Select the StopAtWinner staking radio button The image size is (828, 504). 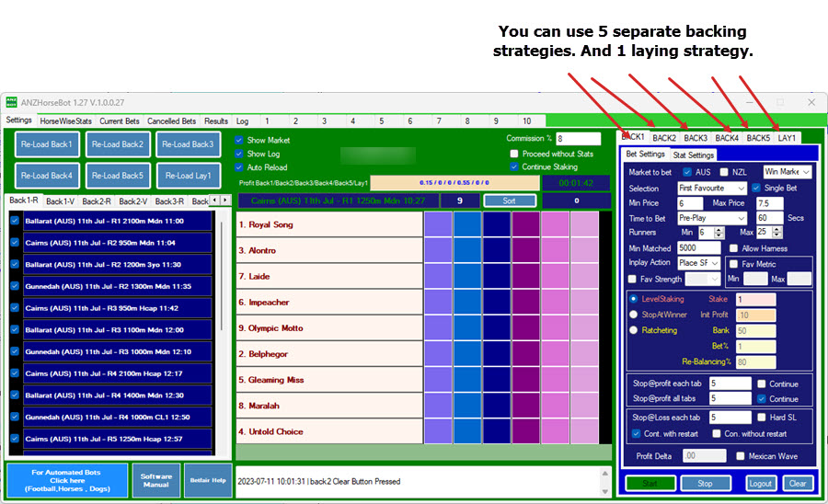[x=633, y=315]
